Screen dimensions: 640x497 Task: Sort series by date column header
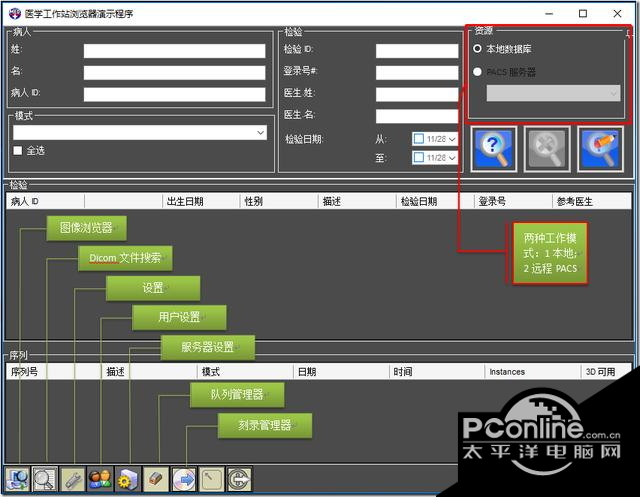(341, 372)
